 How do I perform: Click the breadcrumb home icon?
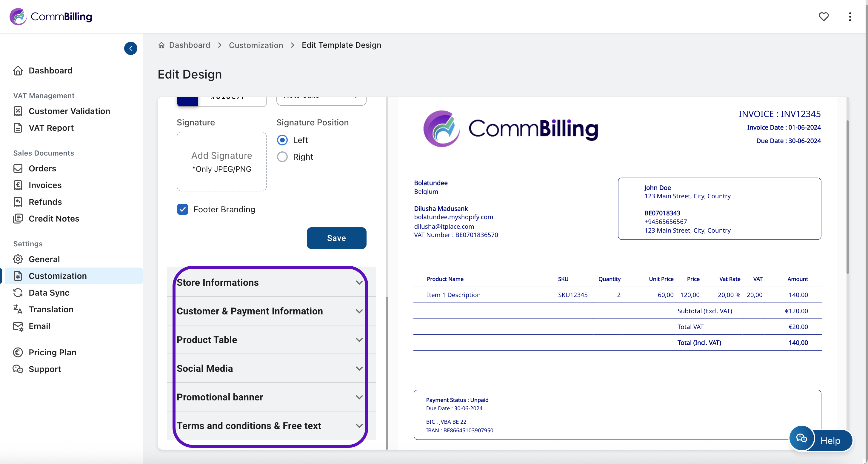(x=161, y=45)
